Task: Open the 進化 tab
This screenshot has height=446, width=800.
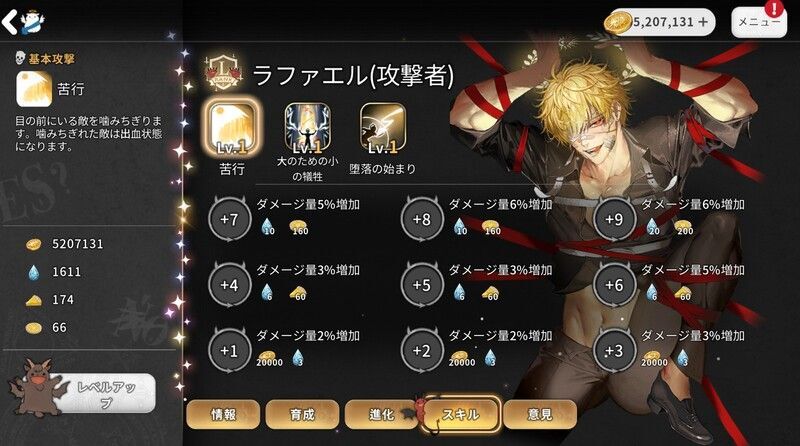Action: tap(382, 414)
